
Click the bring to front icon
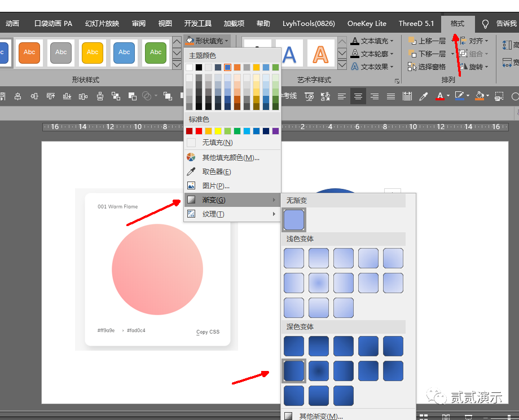(168, 96)
